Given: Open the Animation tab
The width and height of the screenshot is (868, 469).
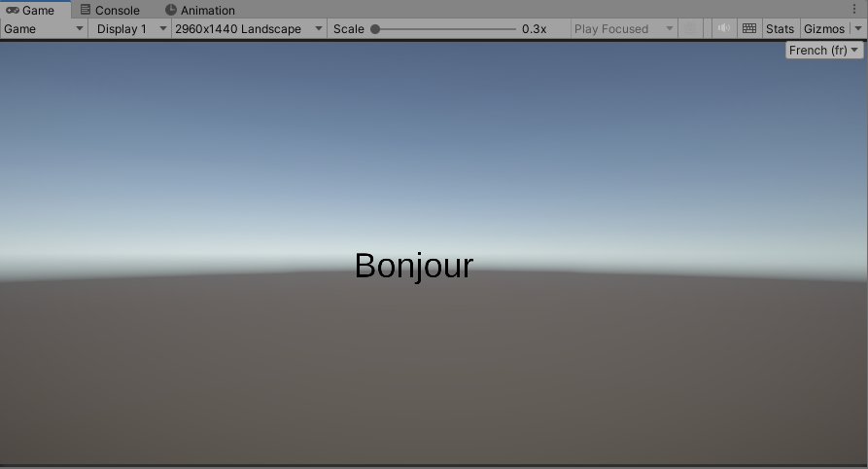Looking at the screenshot, I should (200, 10).
